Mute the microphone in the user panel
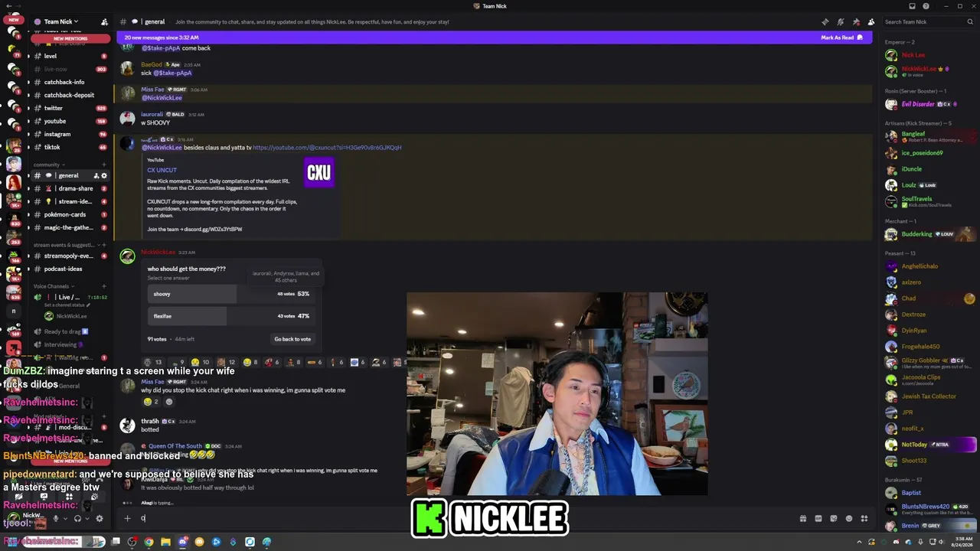This screenshot has height=551, width=980. coord(55,518)
